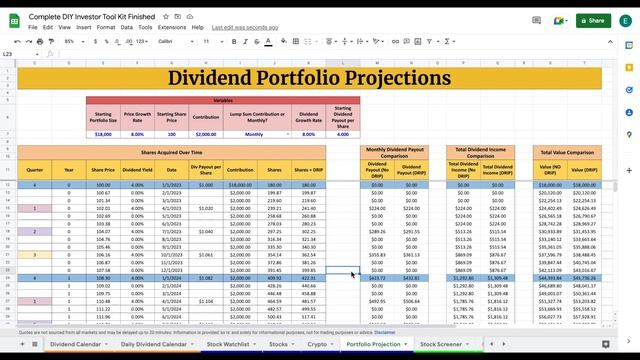
Task: Format as percent with the percent icon
Action: click(x=107, y=42)
